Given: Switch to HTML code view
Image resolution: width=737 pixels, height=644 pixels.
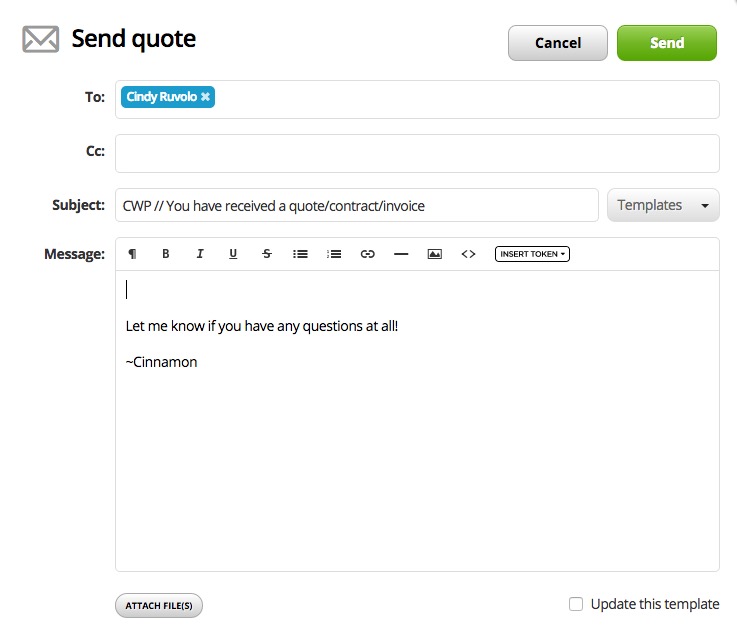Looking at the screenshot, I should [468, 254].
